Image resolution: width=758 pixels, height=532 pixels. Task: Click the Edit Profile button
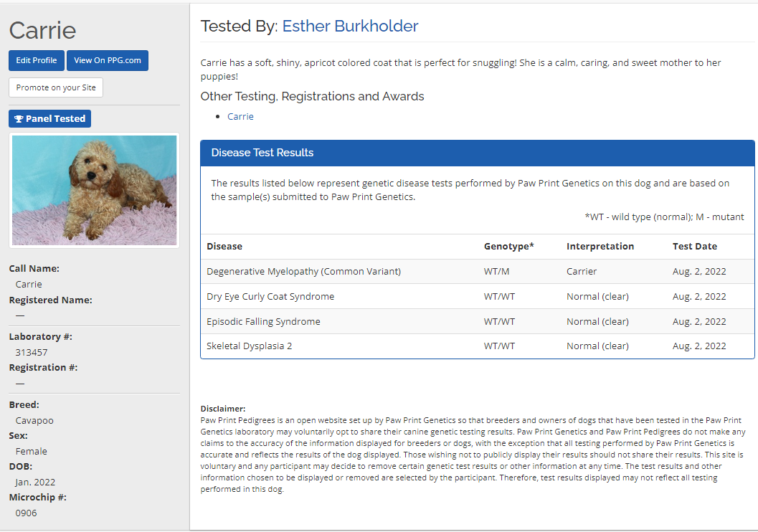pos(37,61)
